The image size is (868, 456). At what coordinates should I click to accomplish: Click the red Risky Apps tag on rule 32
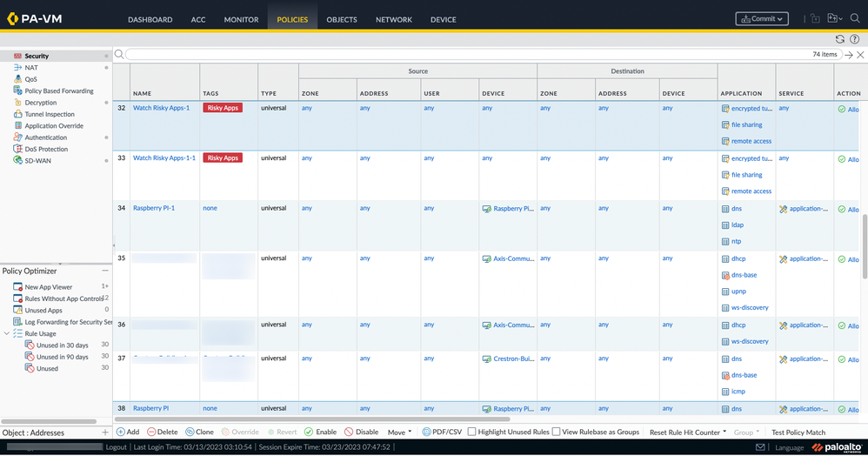[223, 108]
